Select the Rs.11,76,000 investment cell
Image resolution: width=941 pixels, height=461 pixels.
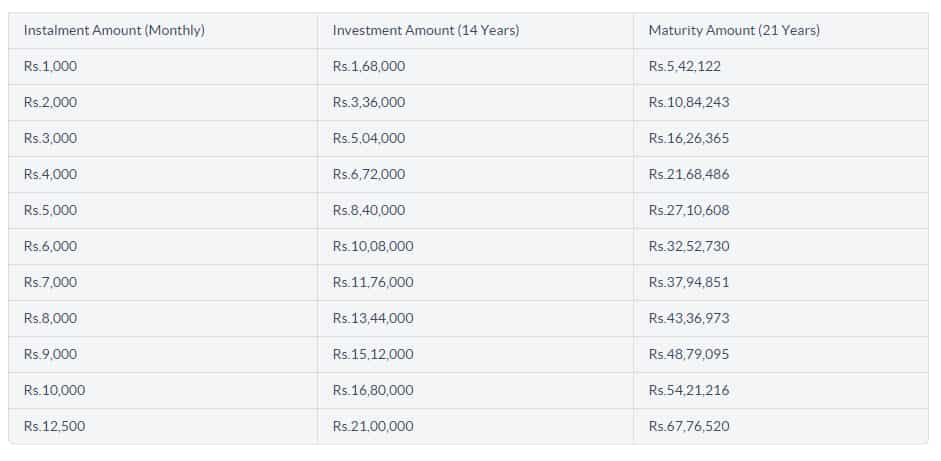tap(373, 283)
